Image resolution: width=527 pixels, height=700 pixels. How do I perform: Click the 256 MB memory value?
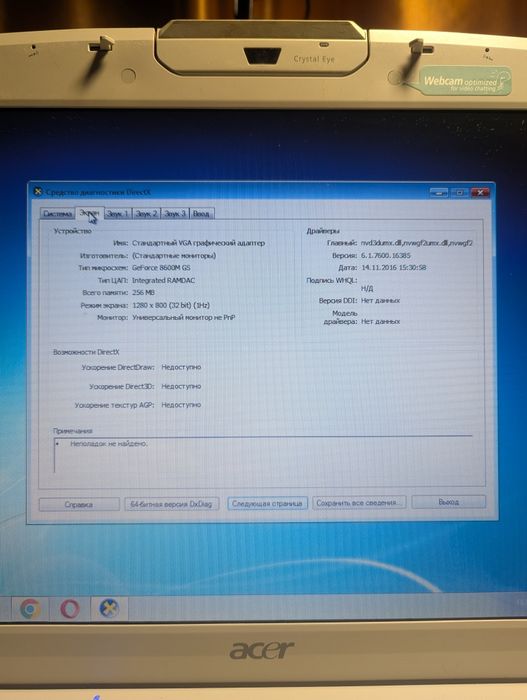(143, 293)
